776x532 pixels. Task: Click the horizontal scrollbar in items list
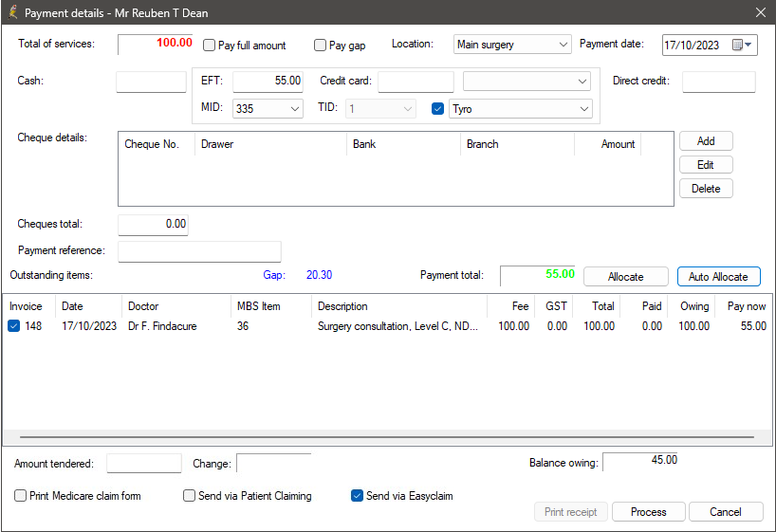(x=387, y=437)
